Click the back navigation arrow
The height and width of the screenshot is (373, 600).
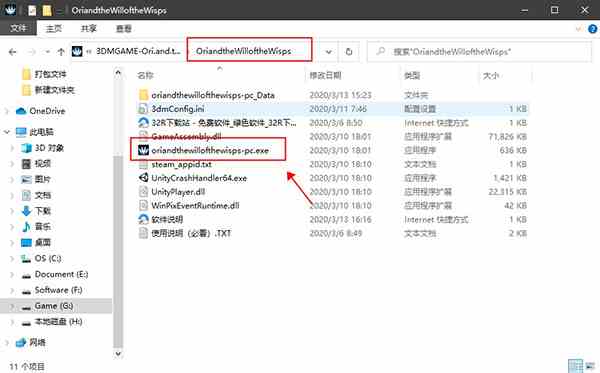tap(13, 52)
